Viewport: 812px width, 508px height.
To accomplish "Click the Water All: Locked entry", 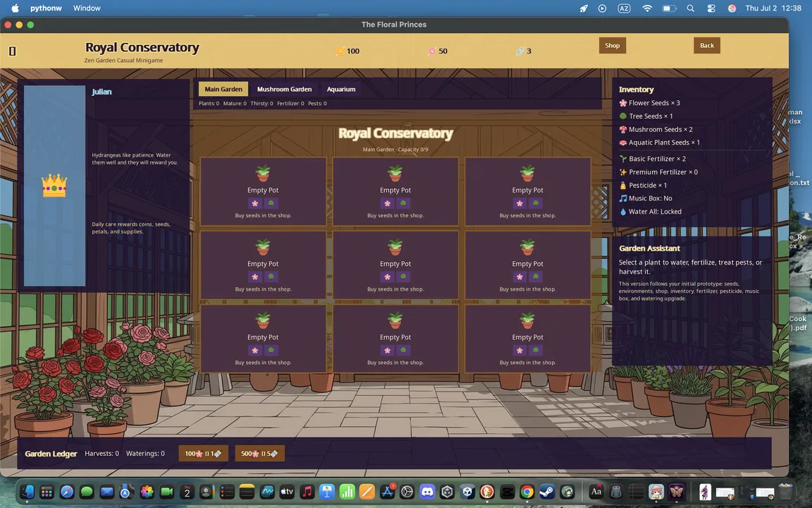I will (x=650, y=212).
